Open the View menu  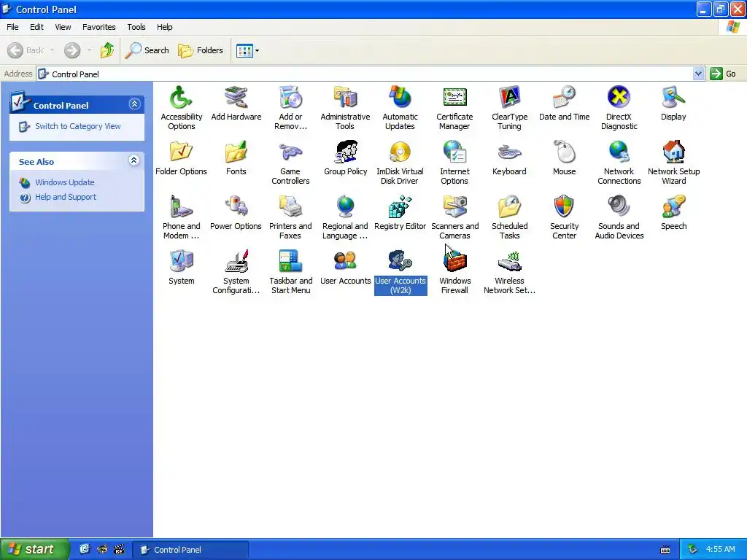63,27
